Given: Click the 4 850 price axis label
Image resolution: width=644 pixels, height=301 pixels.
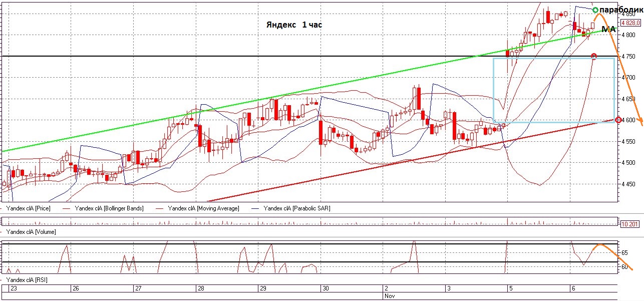Looking at the screenshot, I should [628, 14].
